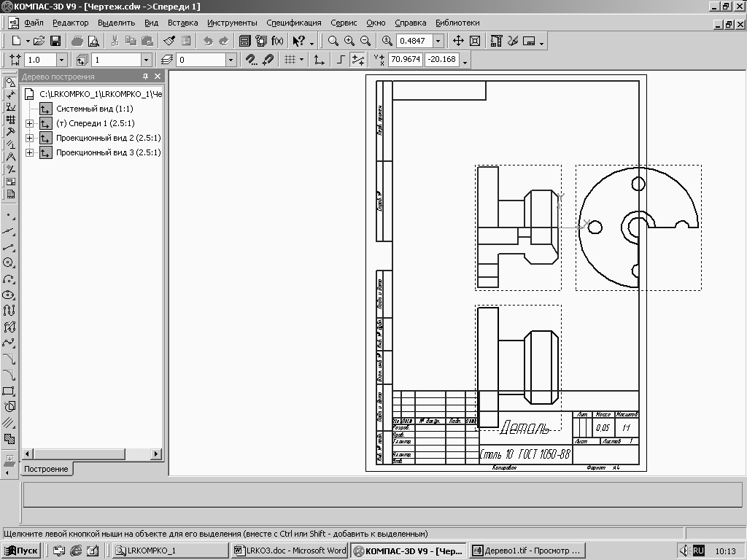Viewport: 747px width, 560px height.
Task: Select the Chamfer tool in the side panel
Action: [x=9, y=359]
